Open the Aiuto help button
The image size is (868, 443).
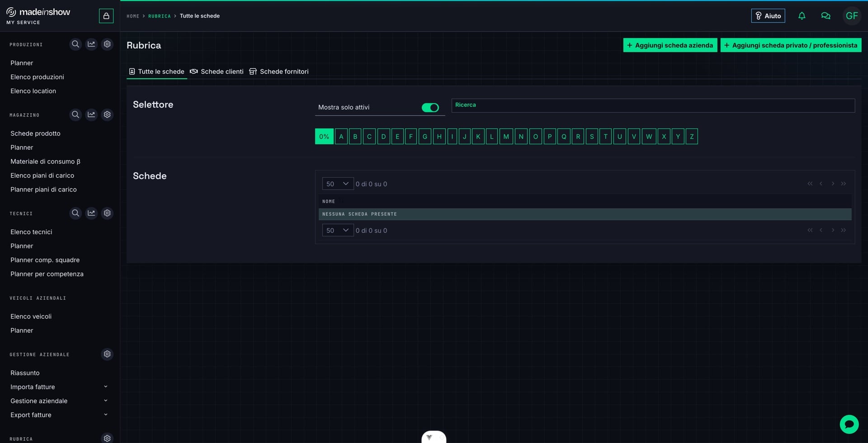(768, 16)
